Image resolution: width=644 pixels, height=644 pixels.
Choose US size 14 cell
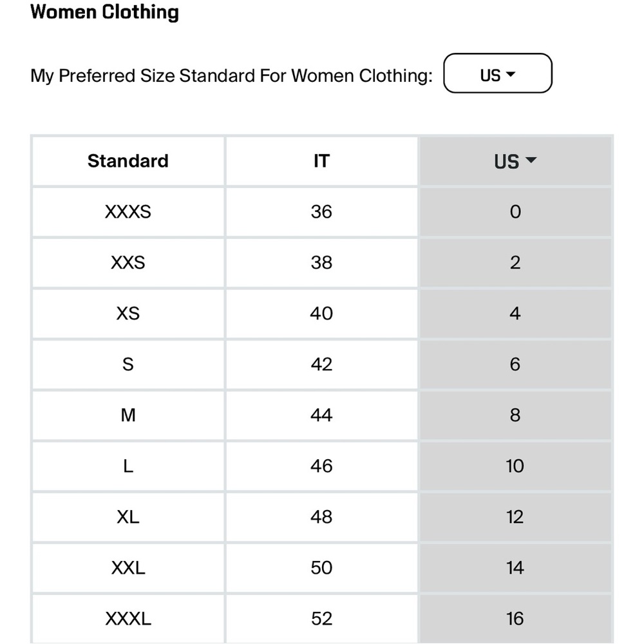click(515, 567)
